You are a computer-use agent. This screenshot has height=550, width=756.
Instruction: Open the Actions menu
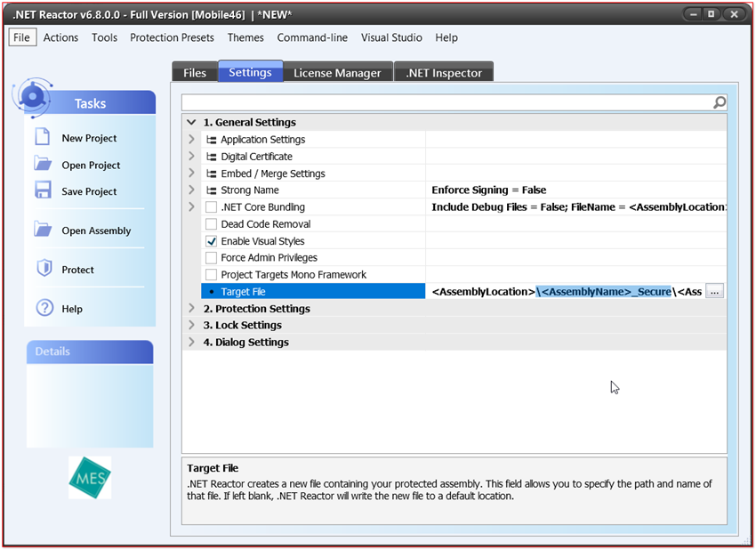[60, 37]
